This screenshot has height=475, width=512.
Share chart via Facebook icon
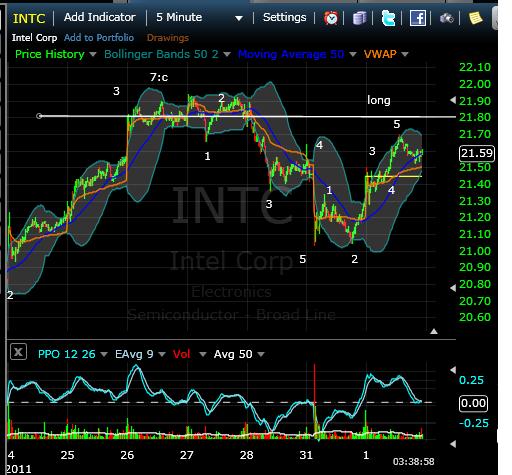(418, 18)
